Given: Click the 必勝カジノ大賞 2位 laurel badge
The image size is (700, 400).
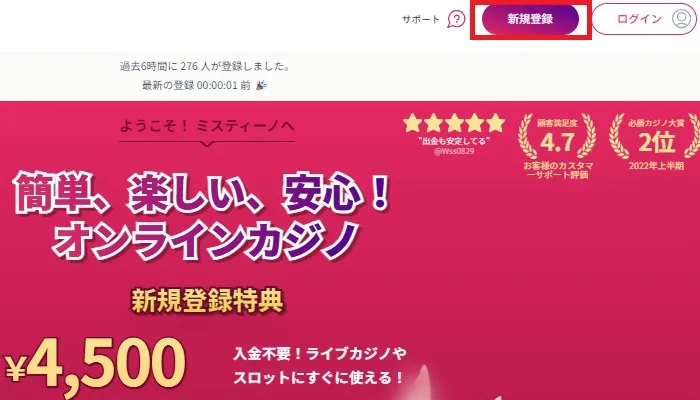Looking at the screenshot, I should (656, 136).
